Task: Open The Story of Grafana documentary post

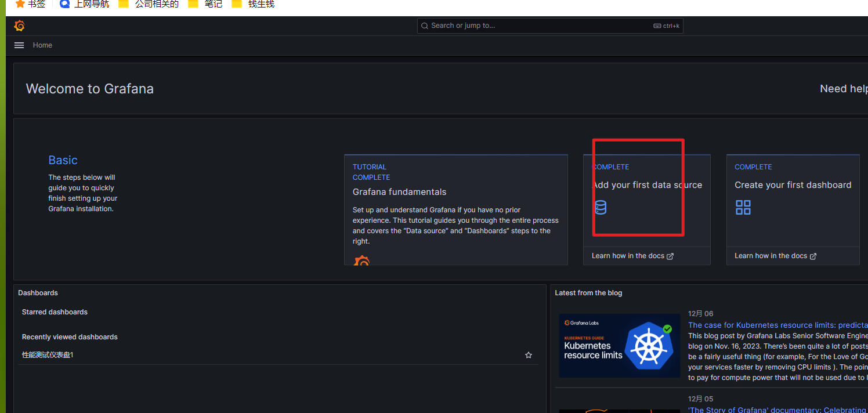Action: coord(777,410)
